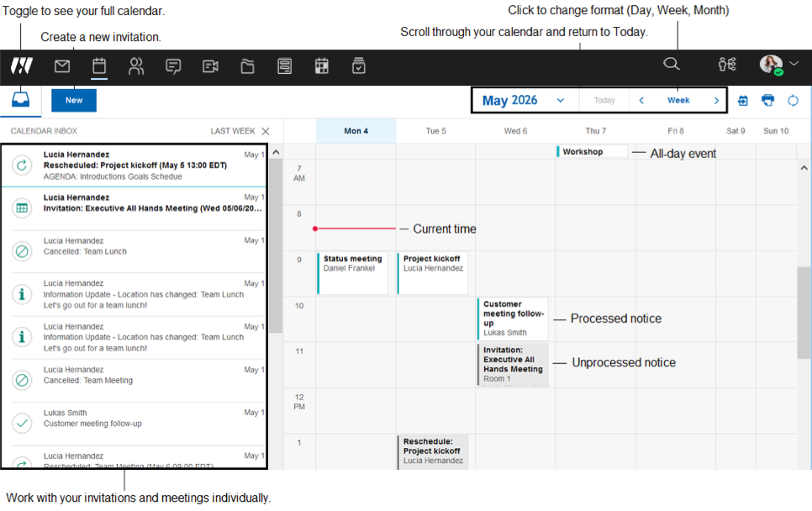Click the import calendar icon
This screenshot has width=812, height=511.
click(x=742, y=101)
